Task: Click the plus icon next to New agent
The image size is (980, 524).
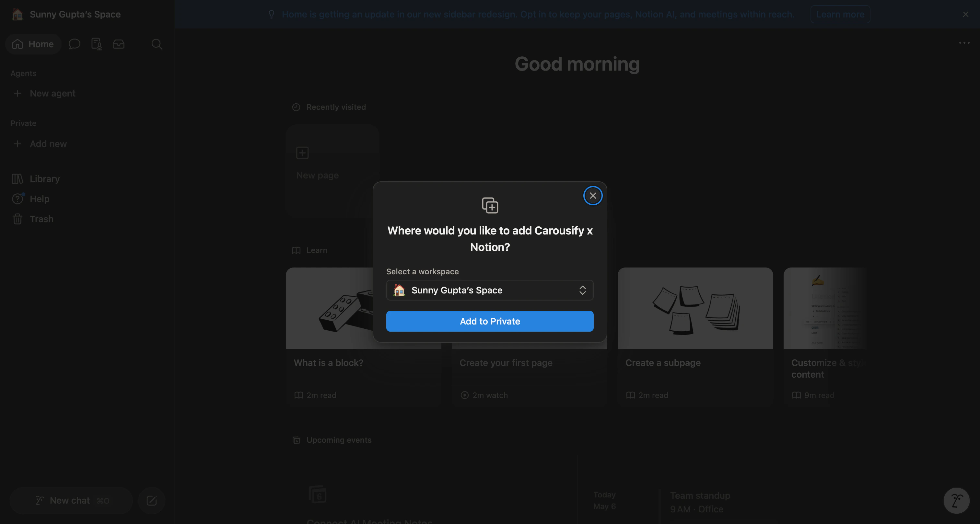Action: [17, 93]
